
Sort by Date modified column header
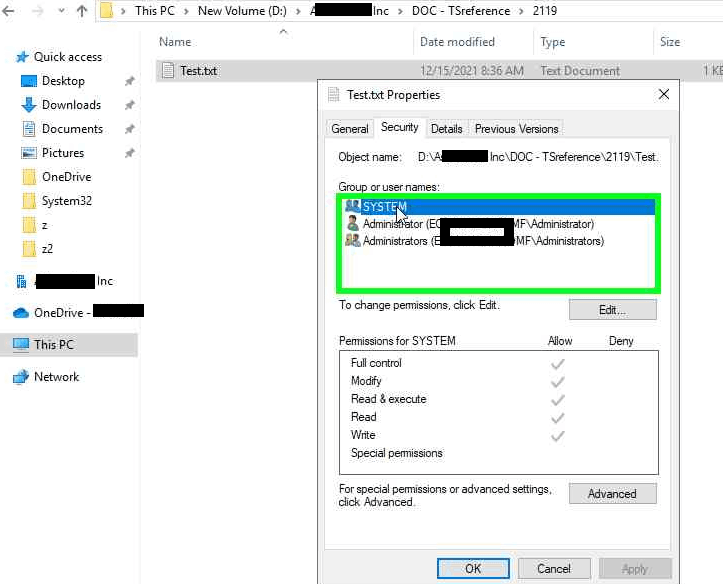(x=474, y=42)
